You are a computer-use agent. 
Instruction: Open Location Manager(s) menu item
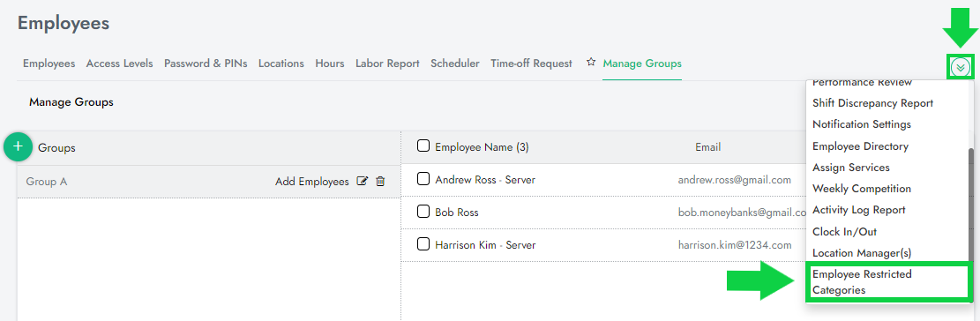pyautogui.click(x=861, y=253)
